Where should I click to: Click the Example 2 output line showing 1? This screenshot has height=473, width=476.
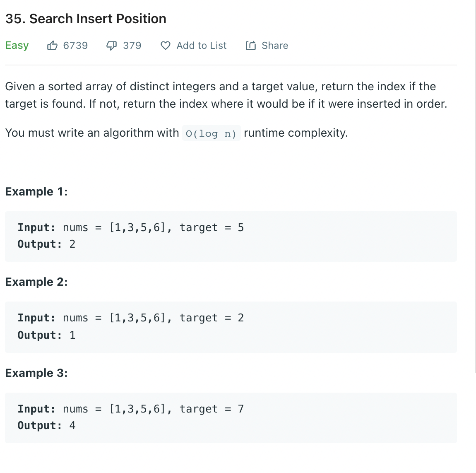tap(46, 335)
